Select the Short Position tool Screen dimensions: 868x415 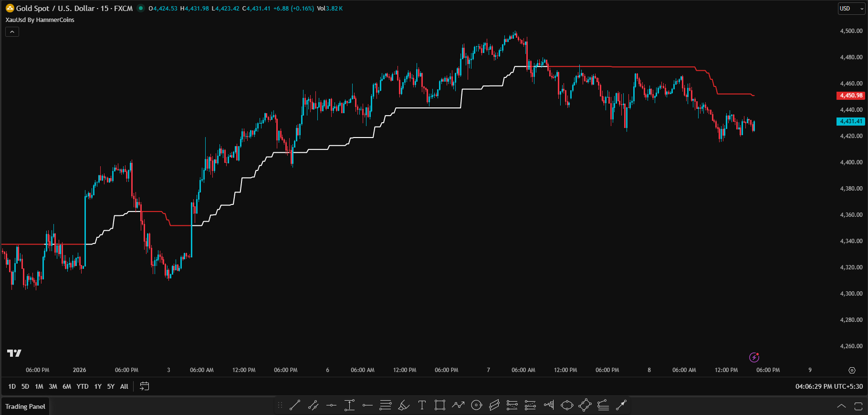tap(531, 405)
